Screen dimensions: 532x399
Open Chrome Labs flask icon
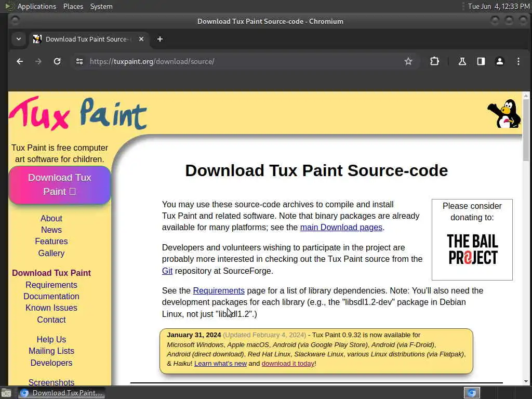(x=462, y=61)
